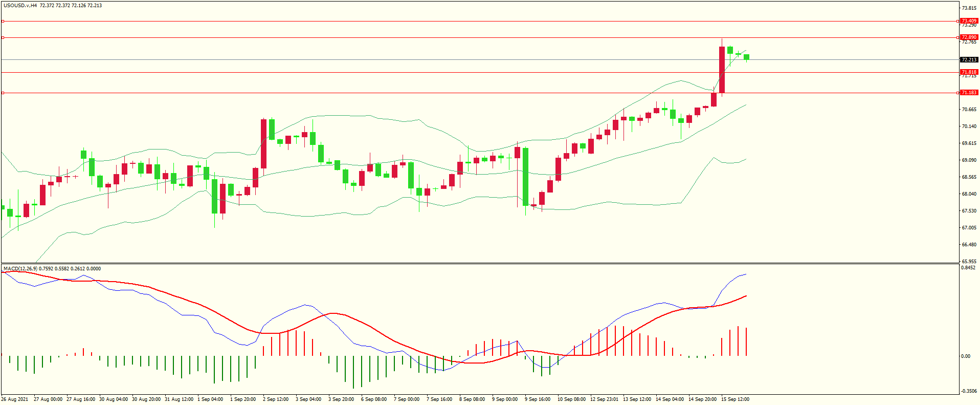980x405 pixels.
Task: Click the 1 Sep 20:00 time label
Action: point(243,399)
